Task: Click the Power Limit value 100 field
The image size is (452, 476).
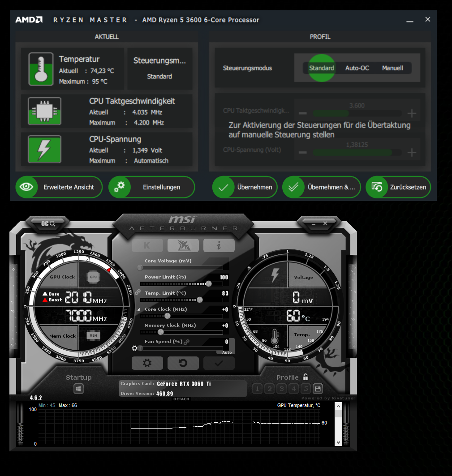Action: 224,277
